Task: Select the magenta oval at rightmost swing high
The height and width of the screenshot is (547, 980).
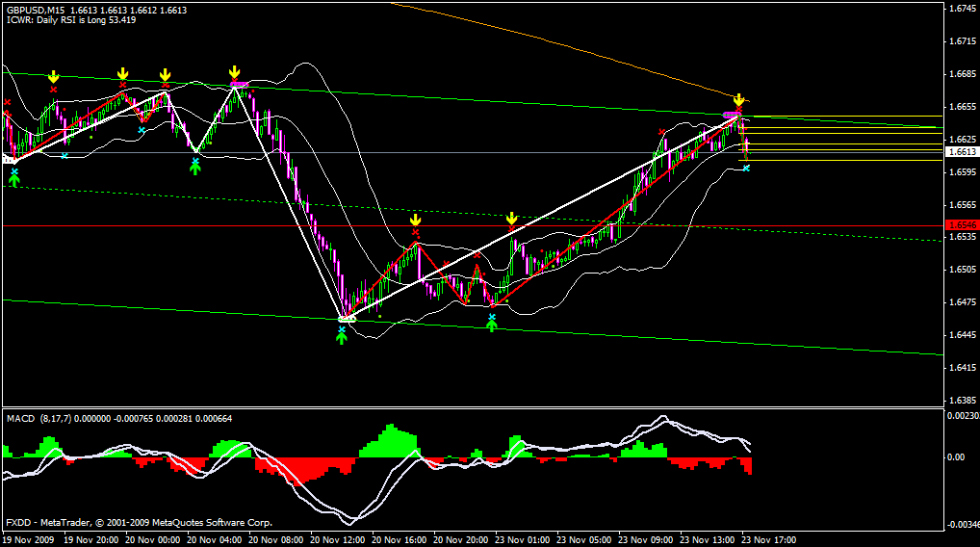Action: click(x=731, y=116)
